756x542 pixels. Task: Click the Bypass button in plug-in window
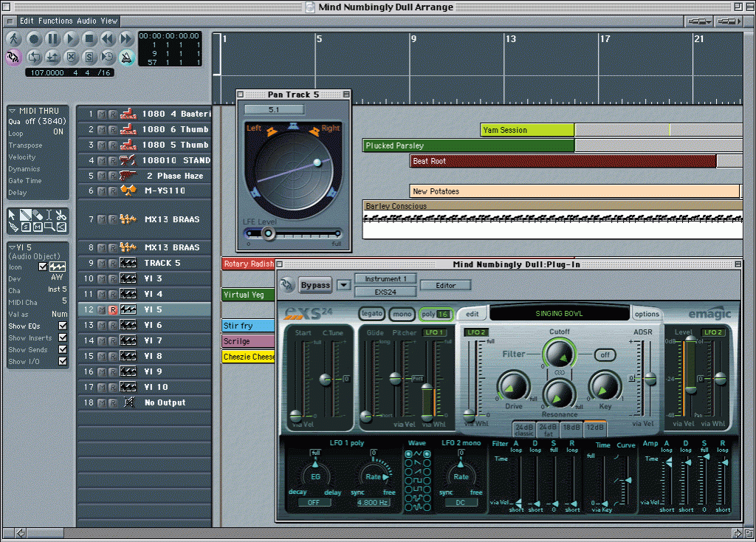pos(315,285)
